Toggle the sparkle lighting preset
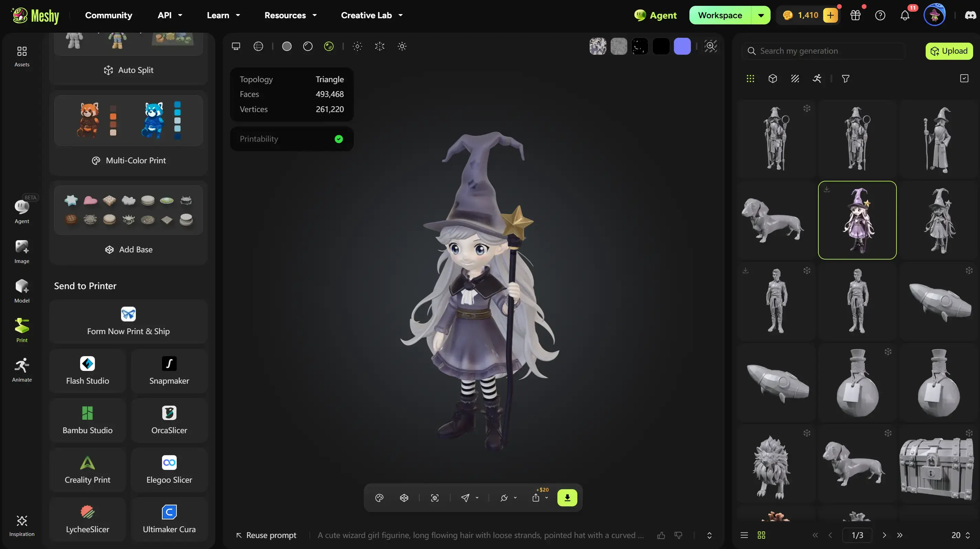The image size is (980, 549). coord(380,46)
